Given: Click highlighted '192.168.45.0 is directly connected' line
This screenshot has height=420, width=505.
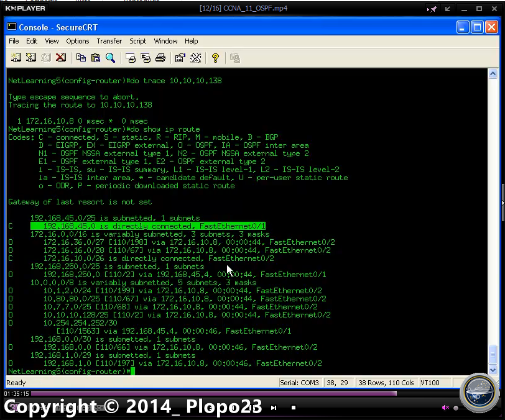Looking at the screenshot, I should (148, 226).
